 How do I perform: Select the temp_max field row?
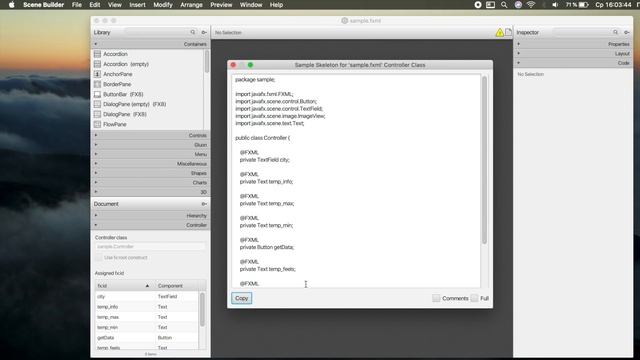[147, 317]
